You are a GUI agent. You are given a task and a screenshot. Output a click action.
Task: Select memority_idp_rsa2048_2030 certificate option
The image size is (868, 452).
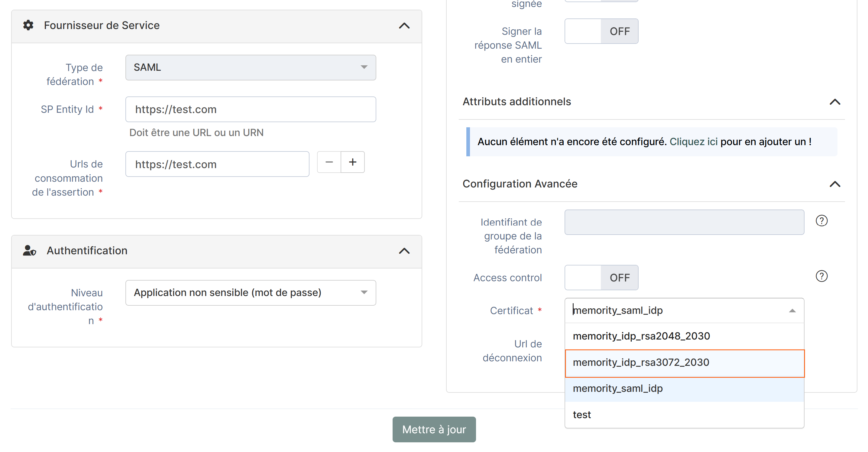641,336
